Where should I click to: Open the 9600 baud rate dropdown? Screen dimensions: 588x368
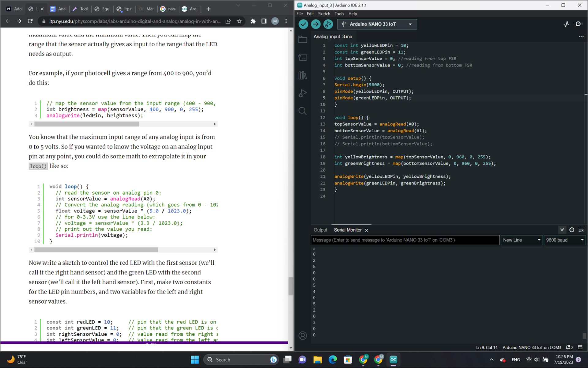[565, 240]
